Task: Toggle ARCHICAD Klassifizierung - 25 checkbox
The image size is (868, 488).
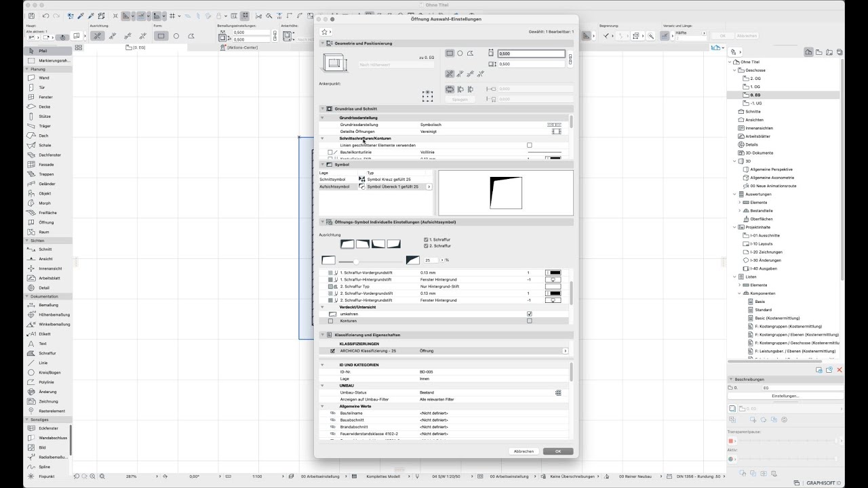Action: tap(332, 351)
